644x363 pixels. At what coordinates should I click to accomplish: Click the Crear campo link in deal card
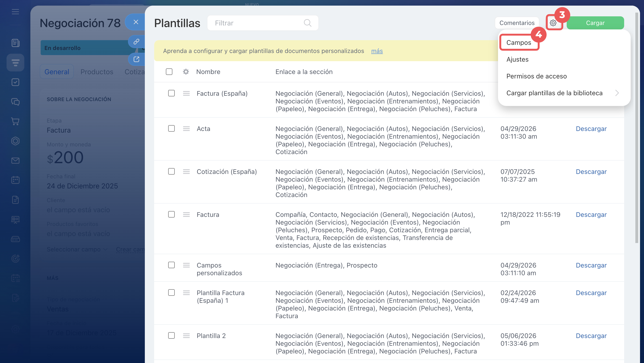point(130,249)
